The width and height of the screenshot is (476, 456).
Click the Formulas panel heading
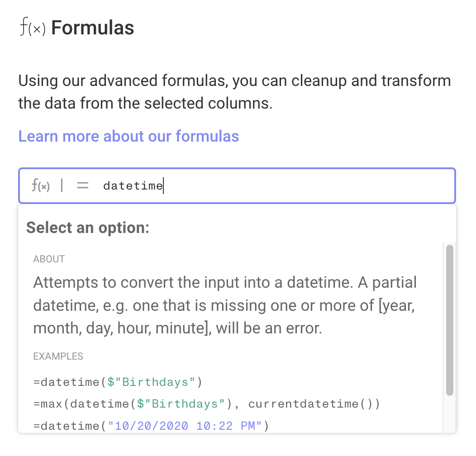tap(92, 28)
